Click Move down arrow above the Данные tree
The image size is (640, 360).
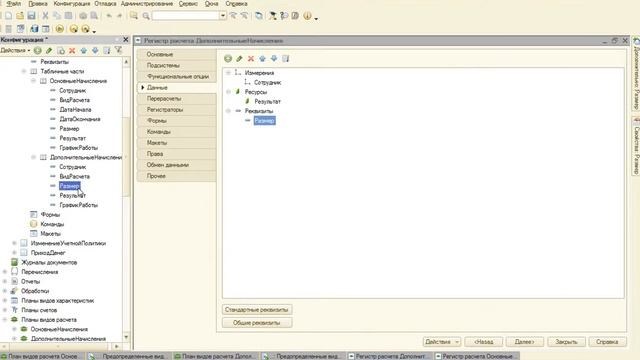(x=274, y=58)
